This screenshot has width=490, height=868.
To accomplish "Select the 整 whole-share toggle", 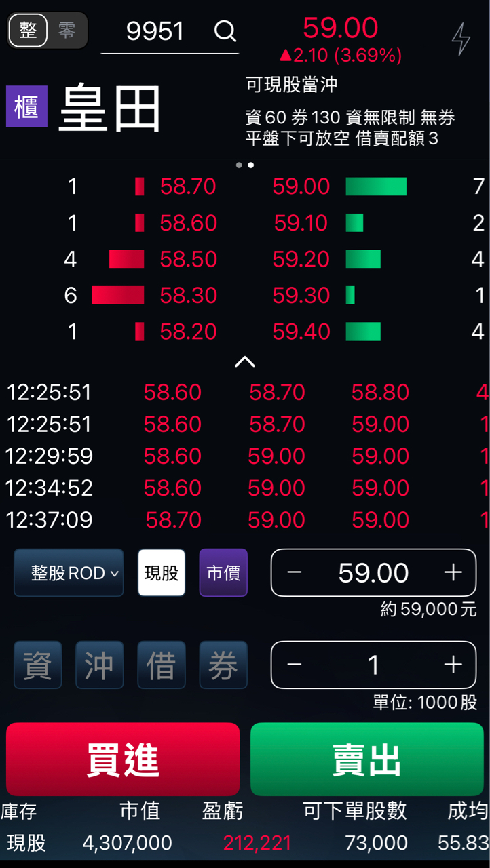I will click(28, 31).
